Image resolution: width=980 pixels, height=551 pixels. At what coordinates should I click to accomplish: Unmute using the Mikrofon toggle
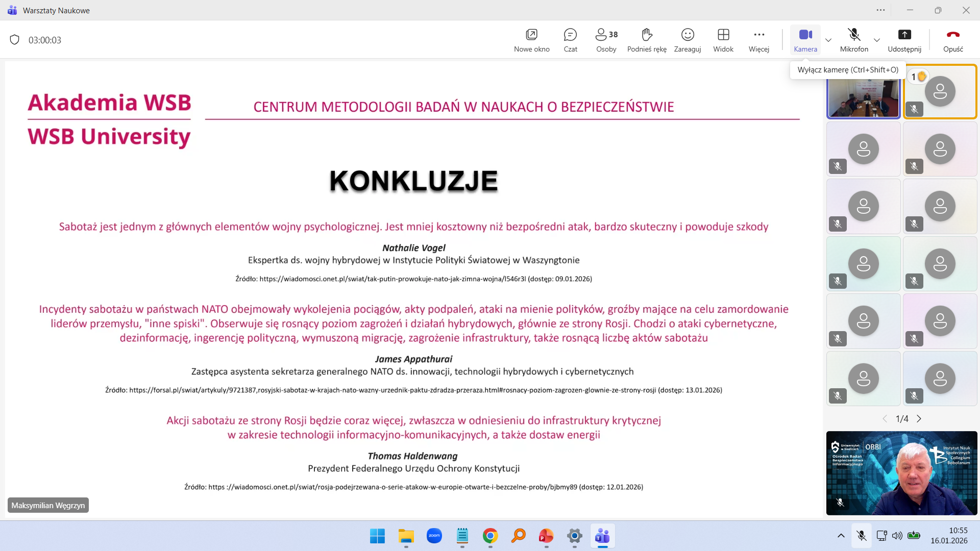(x=854, y=39)
